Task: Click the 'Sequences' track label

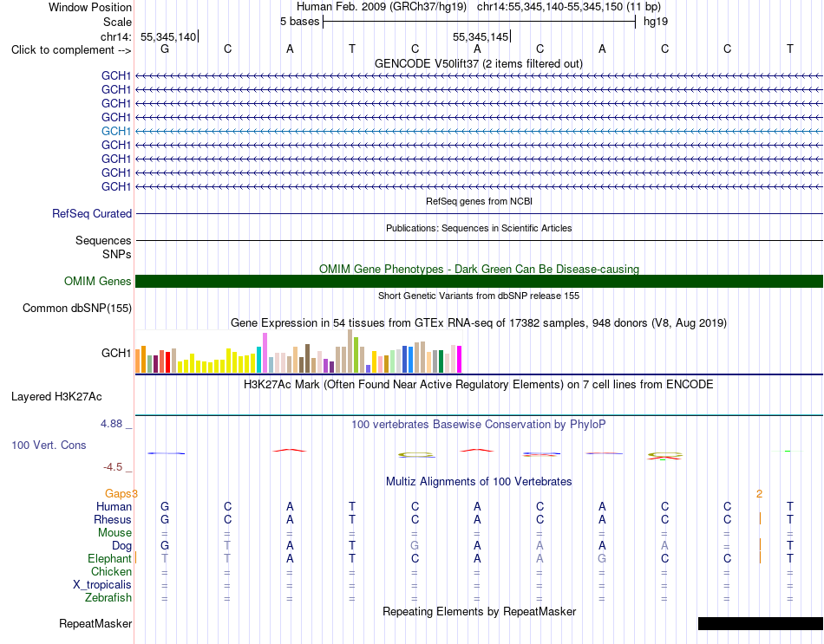Action: pos(103,241)
